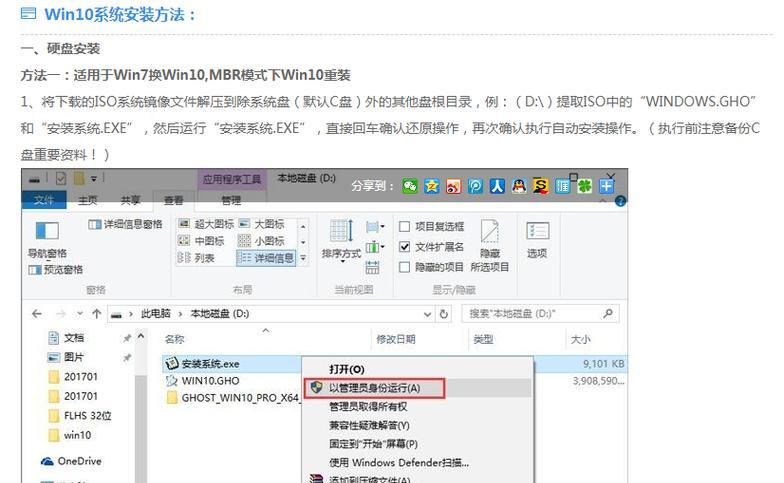Refresh the folder view

tap(444, 314)
